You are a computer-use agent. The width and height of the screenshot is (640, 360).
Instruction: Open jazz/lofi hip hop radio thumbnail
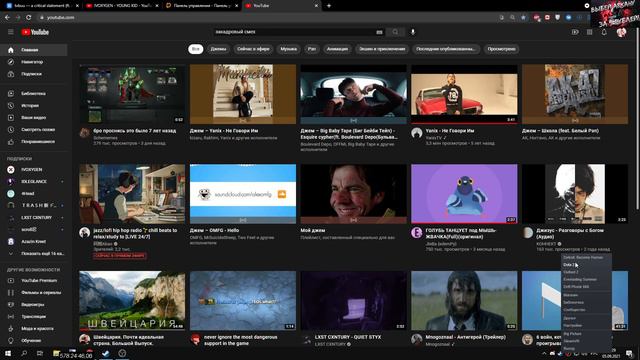click(x=132, y=194)
